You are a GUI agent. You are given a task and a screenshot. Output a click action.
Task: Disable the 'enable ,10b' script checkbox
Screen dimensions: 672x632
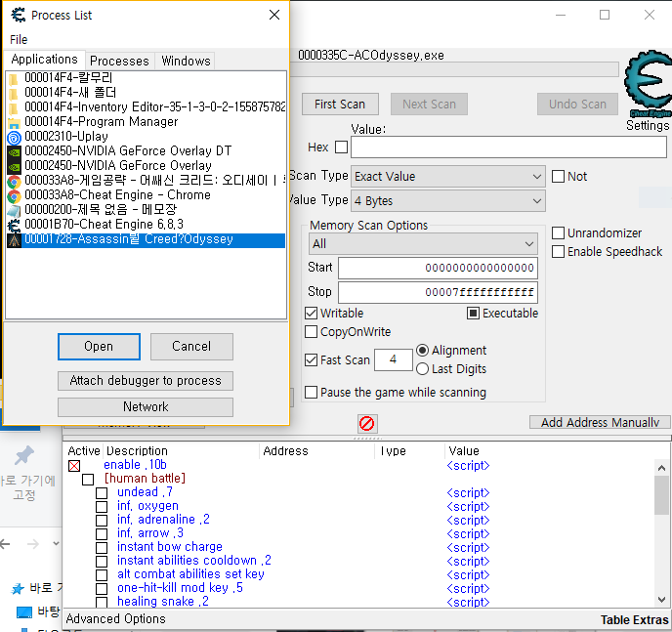pos(74,466)
